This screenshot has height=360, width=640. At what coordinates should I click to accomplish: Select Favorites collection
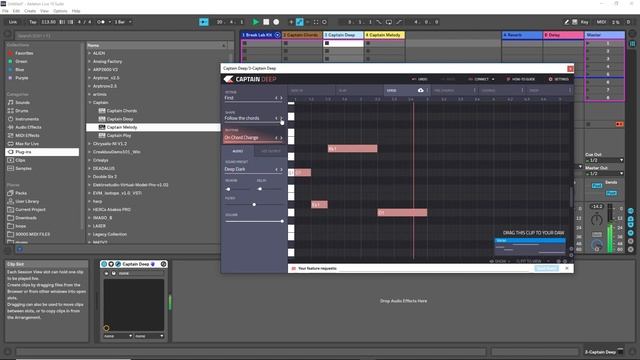(24, 53)
